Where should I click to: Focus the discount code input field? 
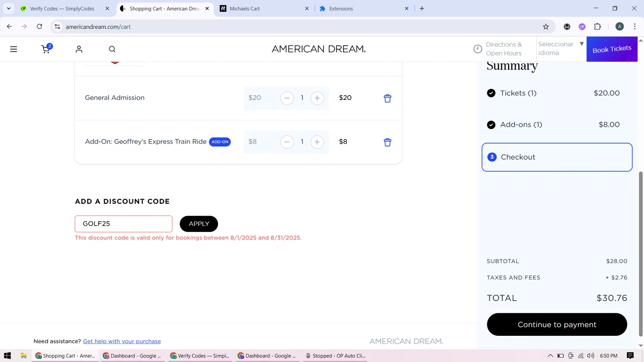(124, 224)
